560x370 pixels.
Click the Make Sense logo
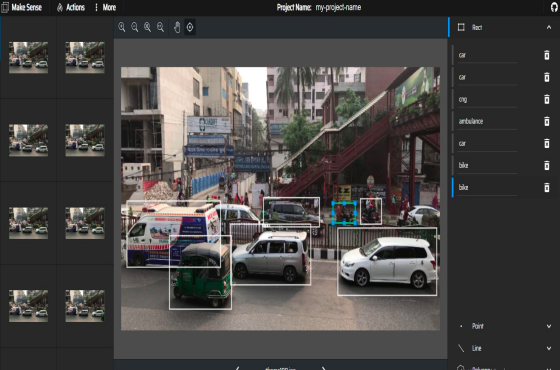(x=21, y=8)
